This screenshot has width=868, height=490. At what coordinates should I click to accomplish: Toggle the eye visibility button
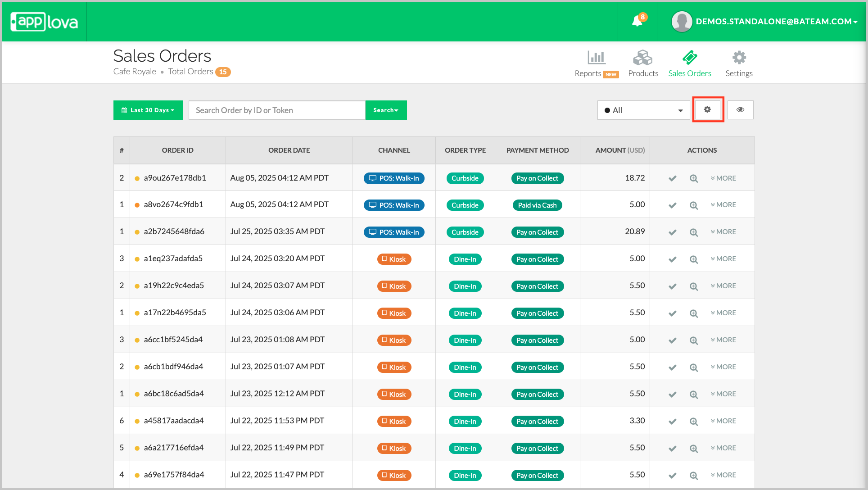click(740, 109)
